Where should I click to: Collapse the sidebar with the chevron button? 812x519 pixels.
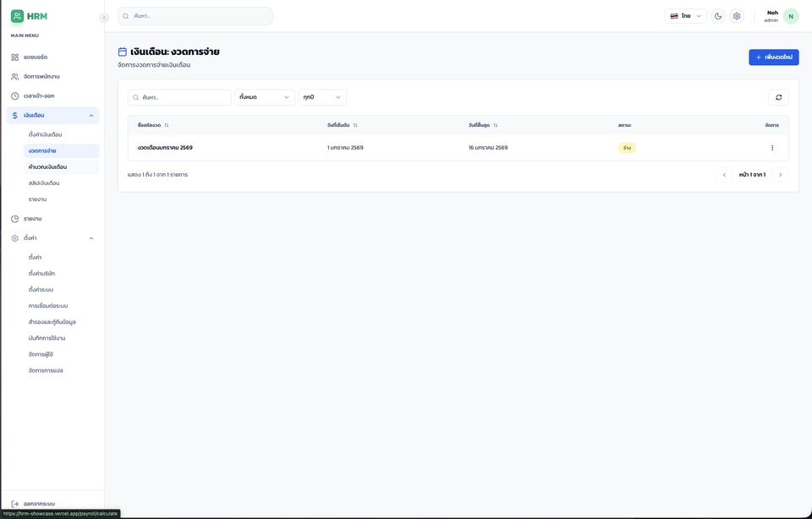(x=104, y=18)
